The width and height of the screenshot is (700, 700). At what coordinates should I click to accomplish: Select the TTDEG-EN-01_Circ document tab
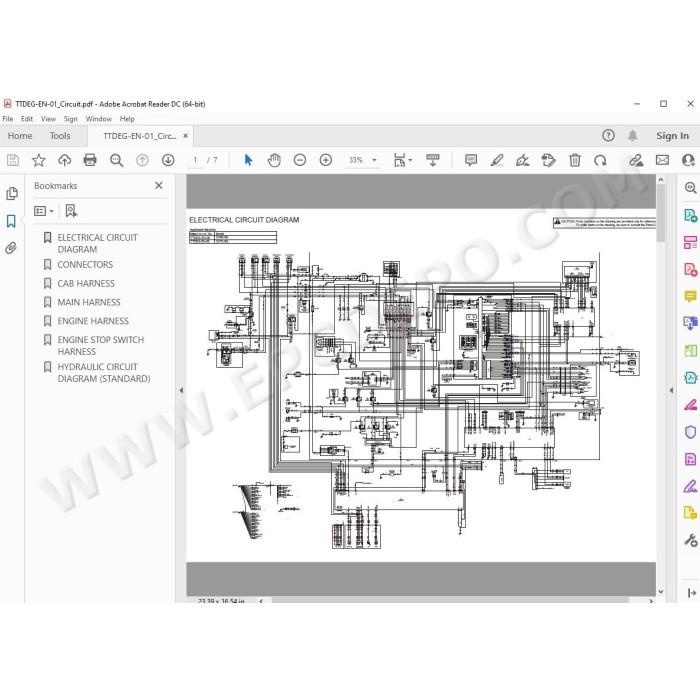click(140, 136)
